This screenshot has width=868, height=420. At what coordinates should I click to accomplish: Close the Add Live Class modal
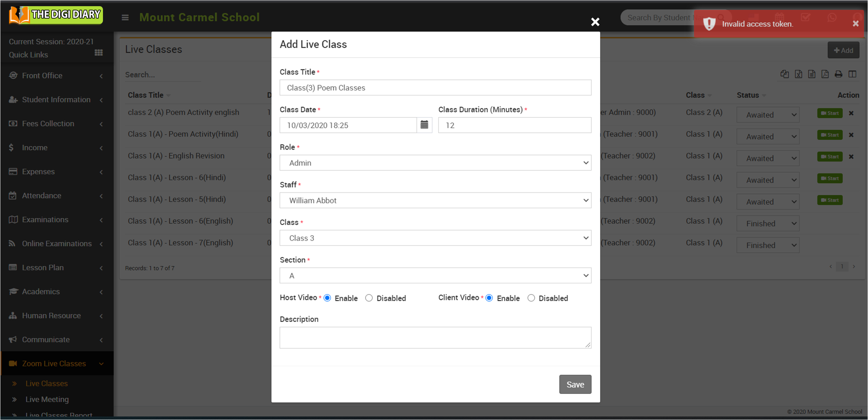point(595,22)
